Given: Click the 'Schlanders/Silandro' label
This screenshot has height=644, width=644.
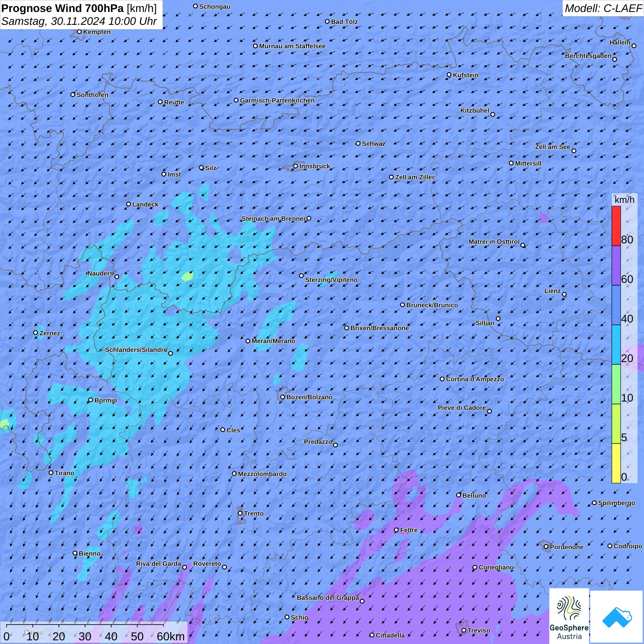Looking at the screenshot, I should (x=136, y=350).
